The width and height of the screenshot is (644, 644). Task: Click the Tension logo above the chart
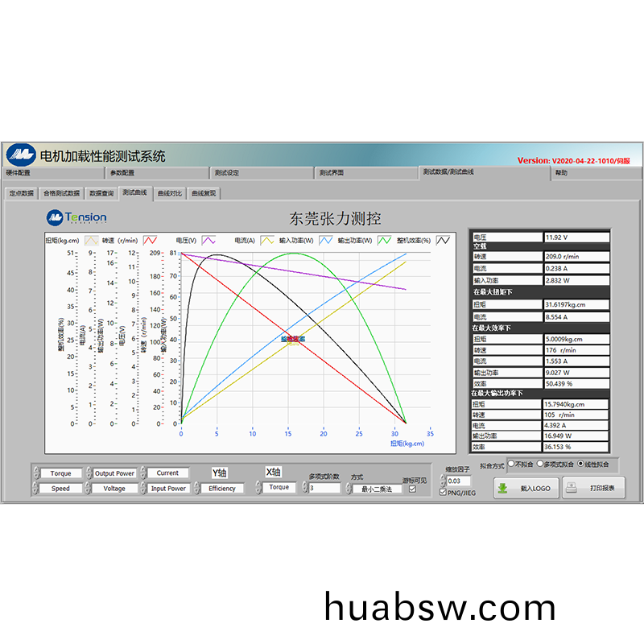point(76,217)
